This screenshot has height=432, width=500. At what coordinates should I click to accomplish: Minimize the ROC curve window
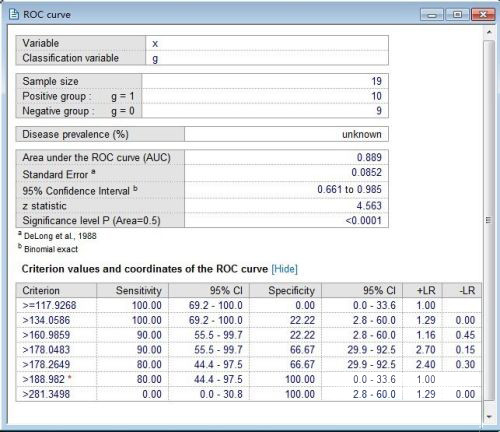coord(432,15)
